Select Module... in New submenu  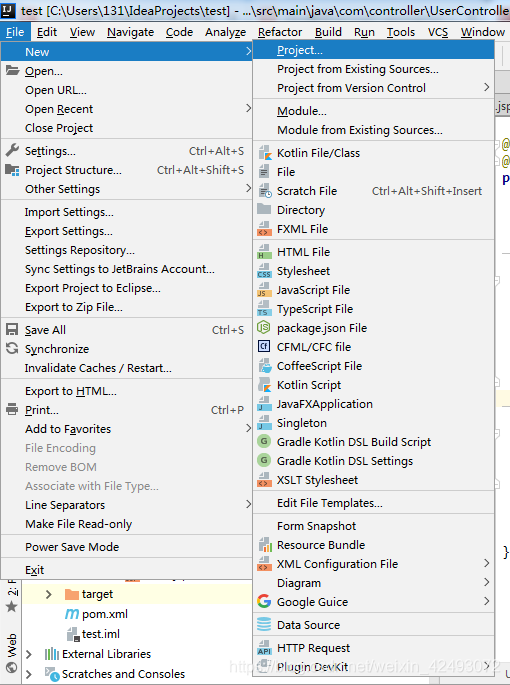click(374, 111)
